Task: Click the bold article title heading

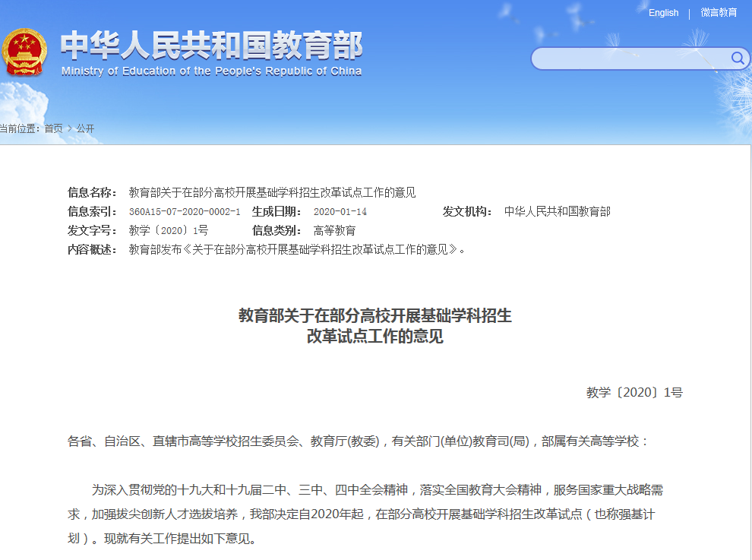Action: pyautogui.click(x=375, y=326)
